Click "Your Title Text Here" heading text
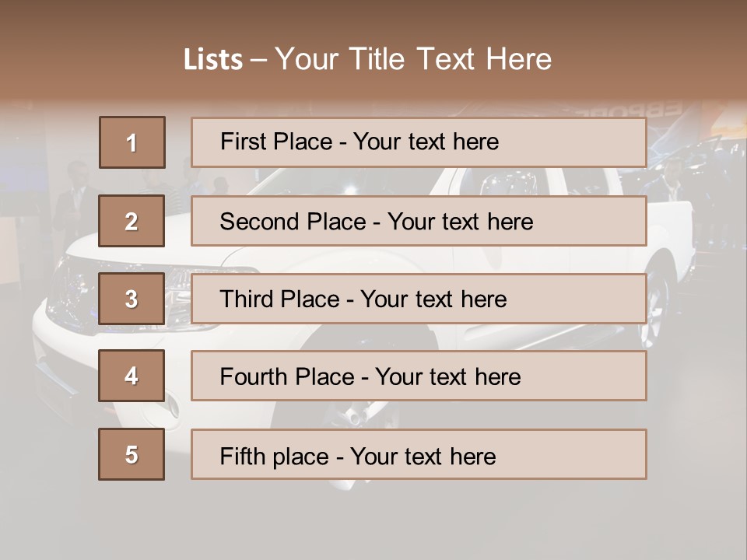The width and height of the screenshot is (747, 560). pyautogui.click(x=412, y=60)
